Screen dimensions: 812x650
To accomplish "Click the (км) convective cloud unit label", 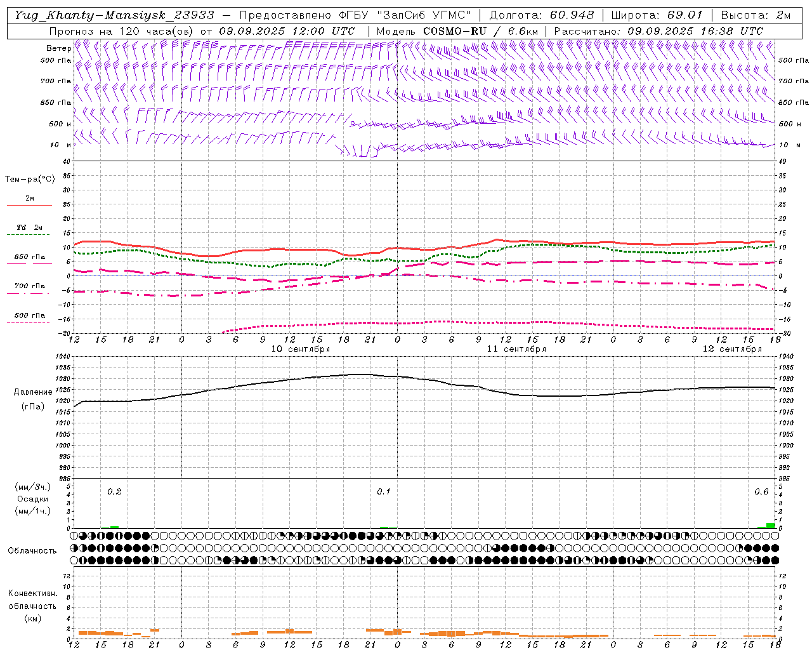I will point(33,618).
